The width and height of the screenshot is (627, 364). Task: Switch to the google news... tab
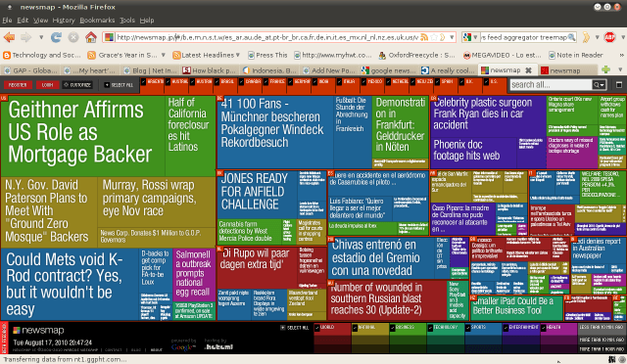click(388, 70)
